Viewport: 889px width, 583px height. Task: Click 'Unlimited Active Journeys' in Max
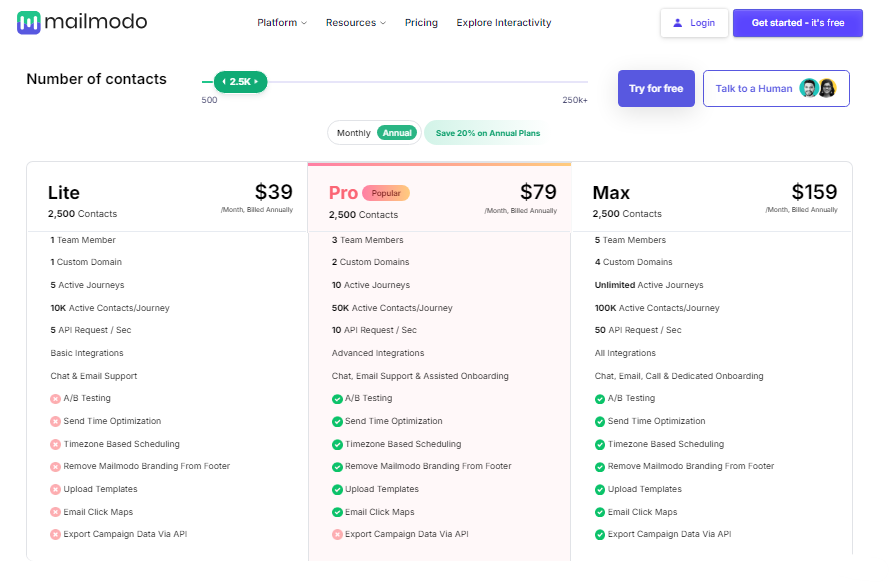point(649,285)
